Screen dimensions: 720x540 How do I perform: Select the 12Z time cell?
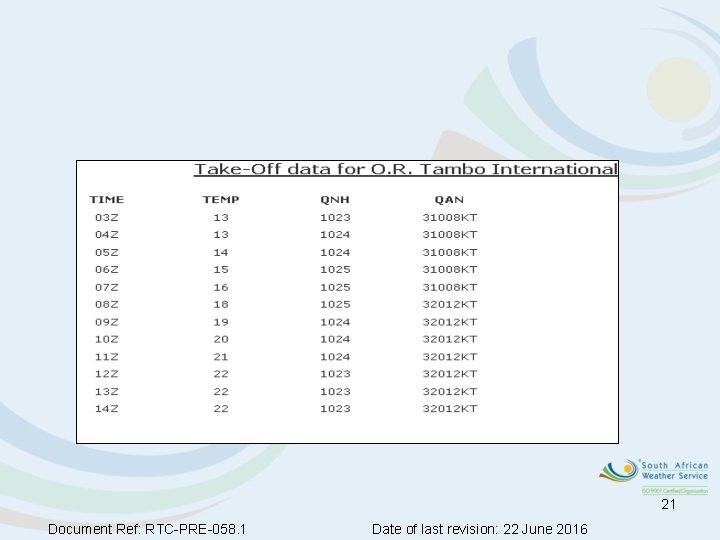(107, 374)
